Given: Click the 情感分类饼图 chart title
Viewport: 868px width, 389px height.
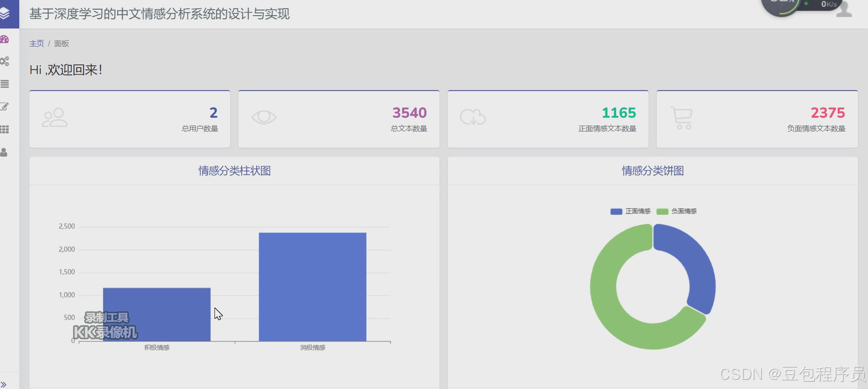Looking at the screenshot, I should [653, 171].
